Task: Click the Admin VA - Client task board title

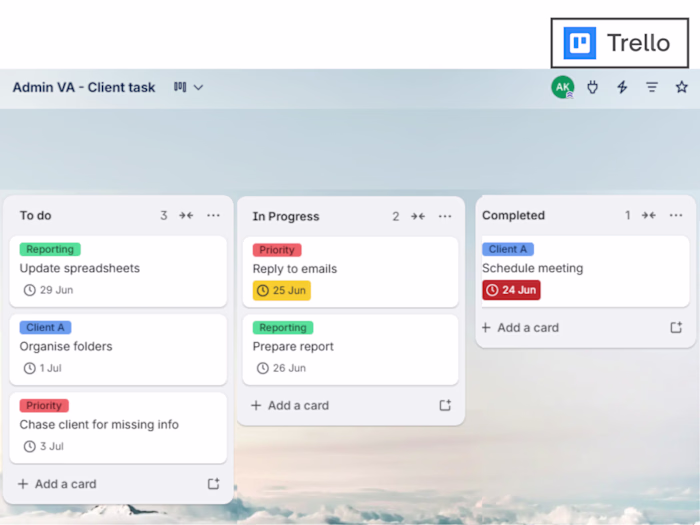Action: click(84, 88)
